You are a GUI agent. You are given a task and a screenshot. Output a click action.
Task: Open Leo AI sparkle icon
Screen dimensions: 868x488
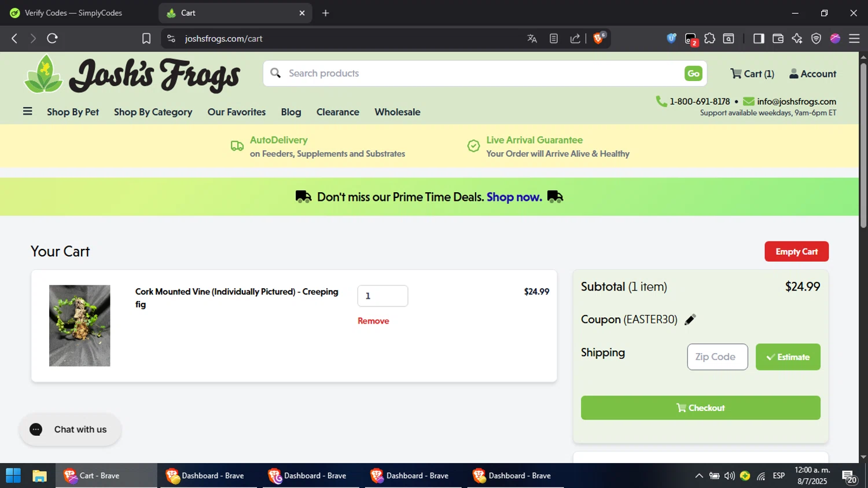797,38
